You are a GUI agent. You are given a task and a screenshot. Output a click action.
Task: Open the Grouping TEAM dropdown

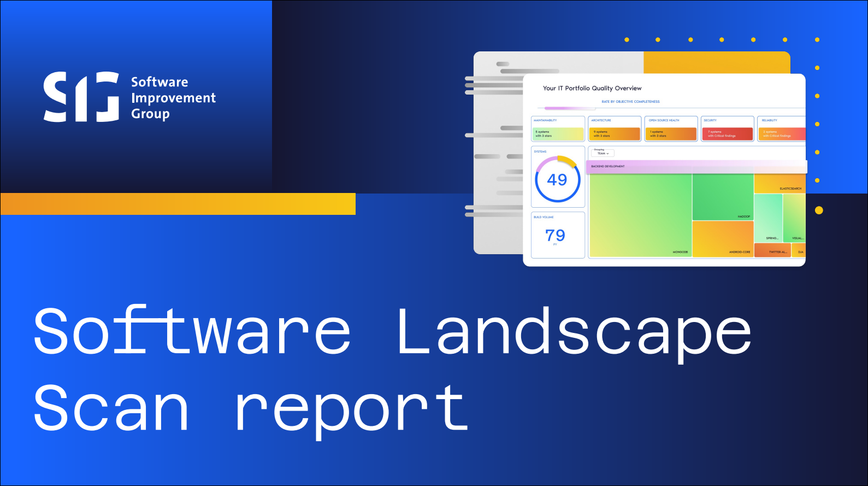point(603,153)
